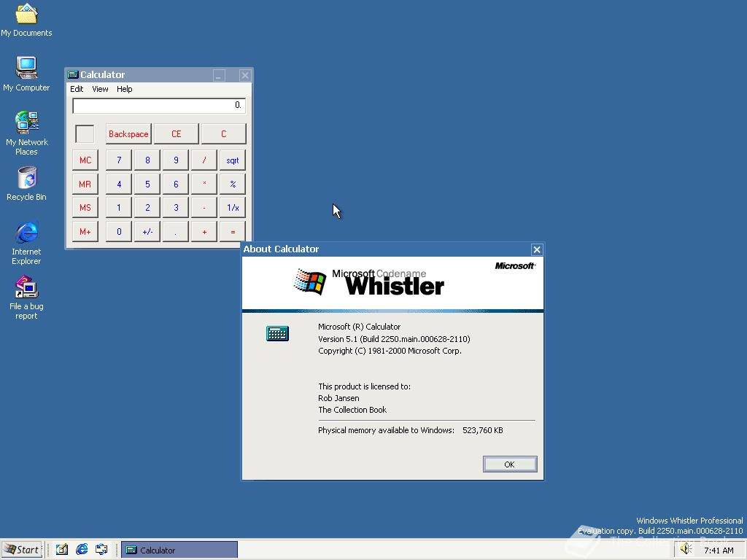This screenshot has height=560, width=747.
Task: Click the 'Rob Jansen' licensee name
Action: tap(338, 398)
